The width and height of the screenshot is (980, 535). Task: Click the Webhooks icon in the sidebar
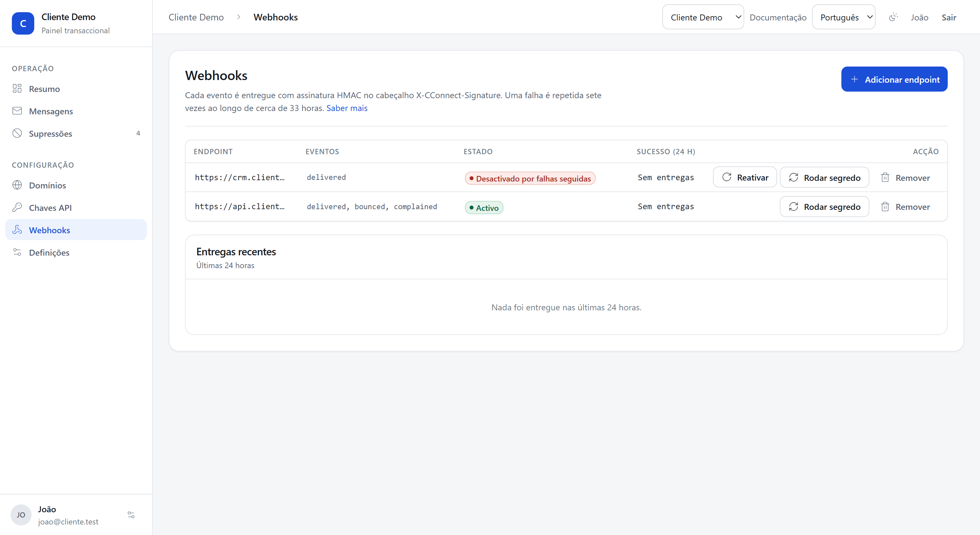click(17, 230)
